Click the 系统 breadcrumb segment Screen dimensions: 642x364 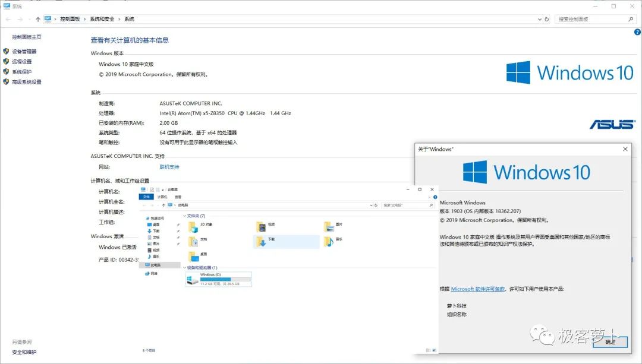tap(129, 19)
